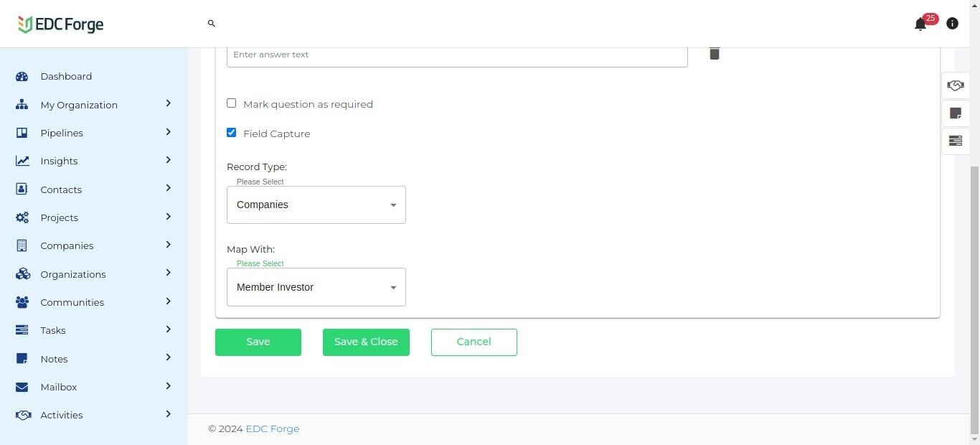Delete answer with trash icon
The height and width of the screenshot is (445, 980).
pos(715,54)
